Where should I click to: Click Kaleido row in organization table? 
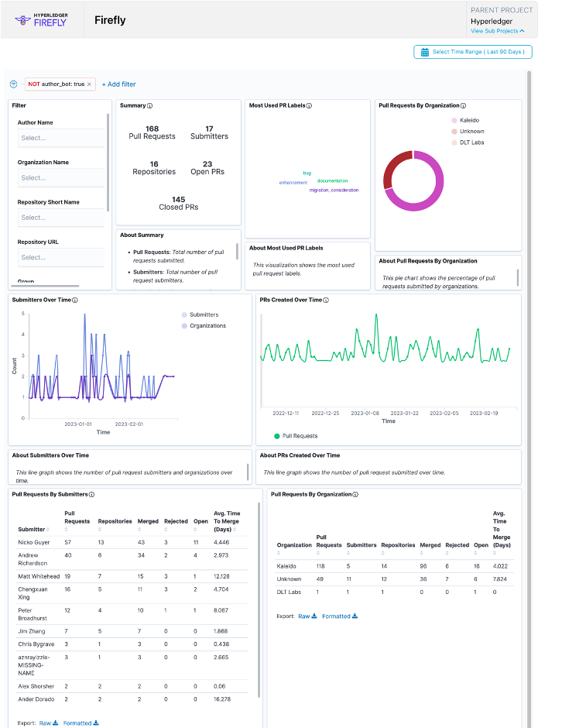pos(395,566)
